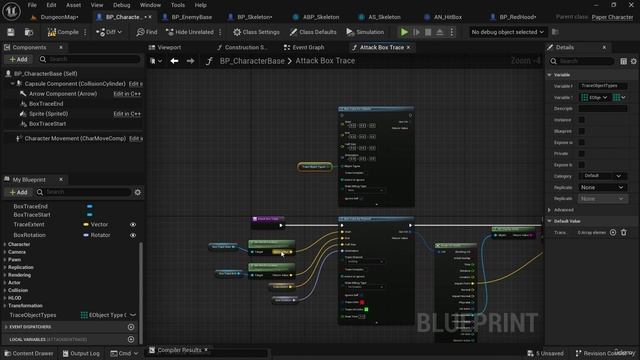Open My Blueprint settings gear

[x=138, y=192]
